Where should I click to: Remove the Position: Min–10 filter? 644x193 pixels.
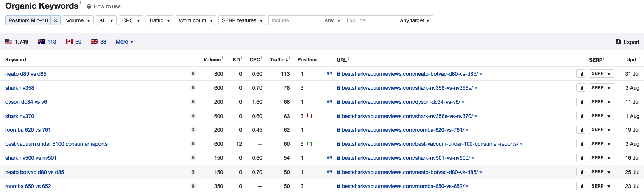pyautogui.click(x=55, y=20)
